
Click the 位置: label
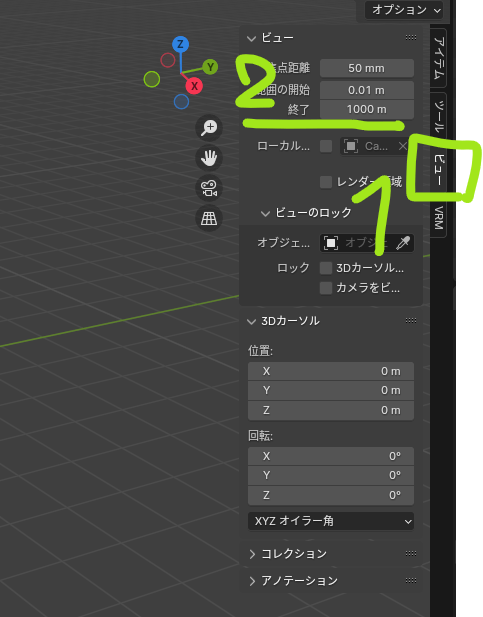click(x=261, y=350)
